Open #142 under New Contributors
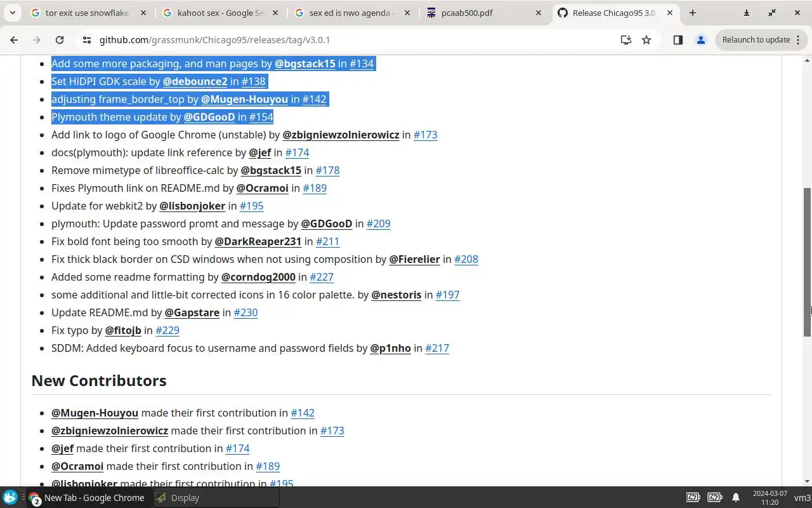The image size is (812, 508). (303, 413)
